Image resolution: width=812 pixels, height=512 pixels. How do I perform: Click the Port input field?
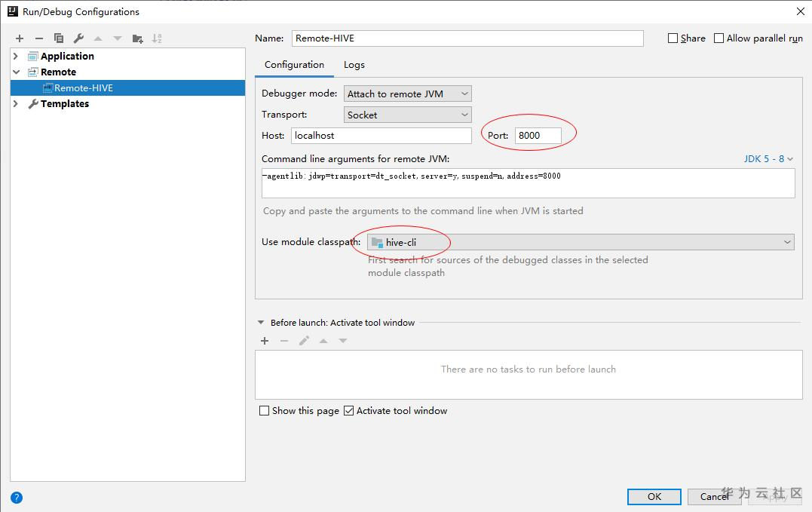pos(538,136)
